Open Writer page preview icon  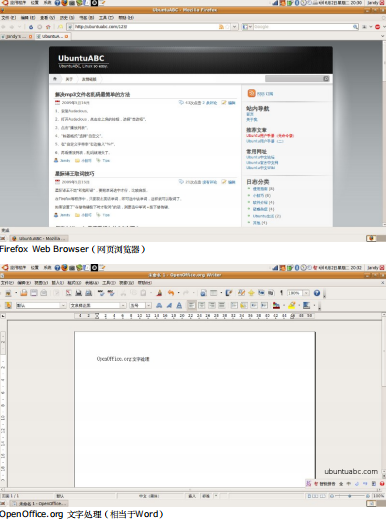click(x=89, y=293)
